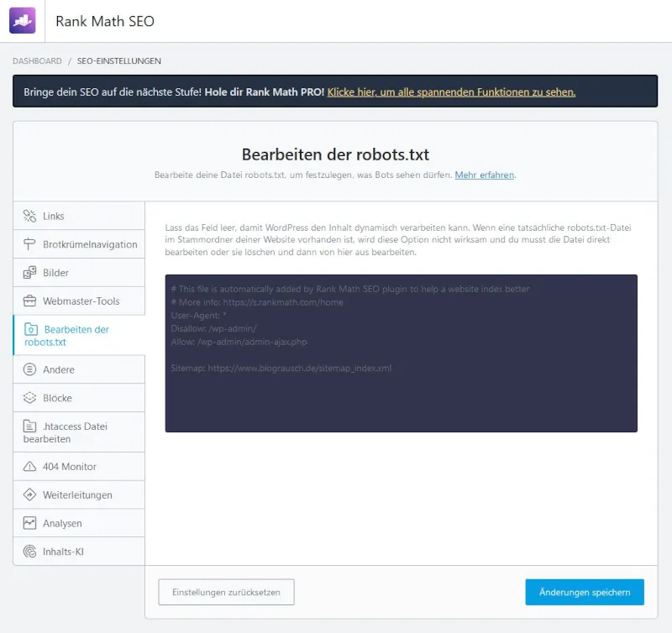Open .htaccess Datei bearbeiten tab
672x633 pixels.
click(79, 432)
